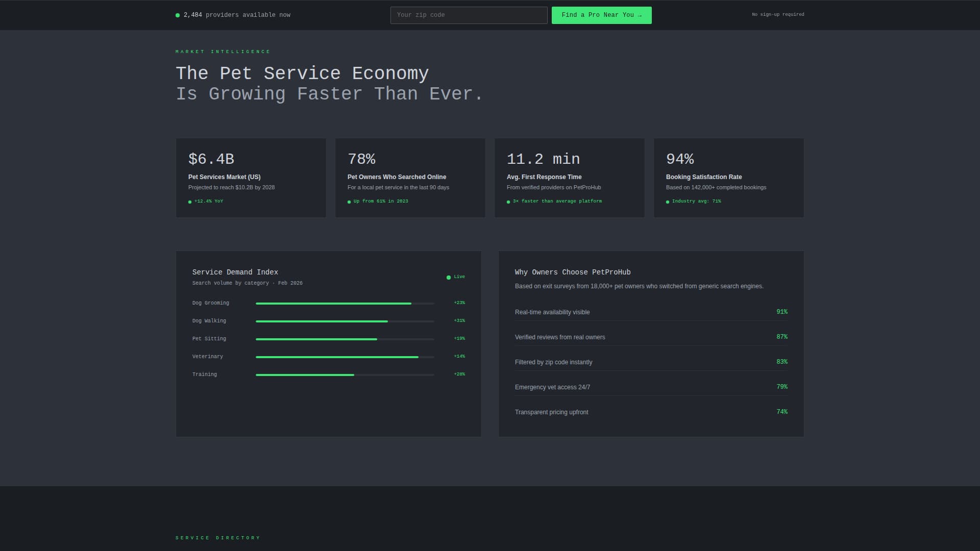
Task: Click the +31% Dog Walking value
Action: 459,321
